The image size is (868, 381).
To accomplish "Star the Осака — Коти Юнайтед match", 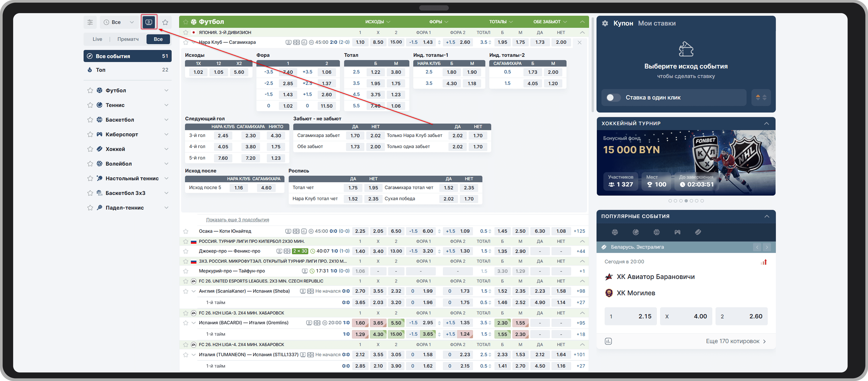I will click(x=186, y=231).
